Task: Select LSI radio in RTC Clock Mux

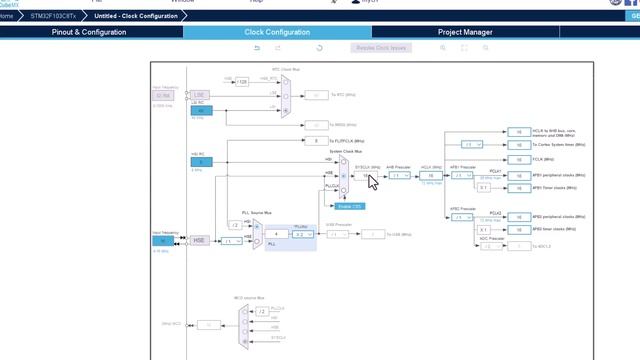Action: click(x=286, y=110)
